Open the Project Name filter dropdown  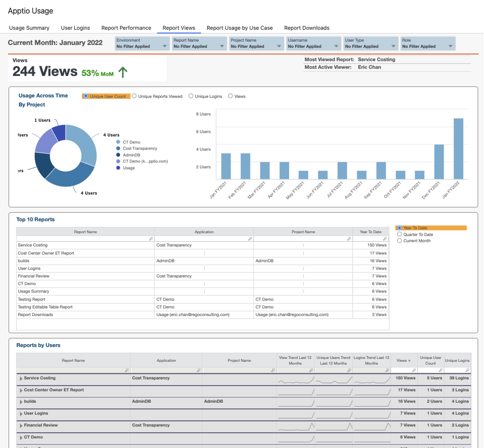coord(257,43)
